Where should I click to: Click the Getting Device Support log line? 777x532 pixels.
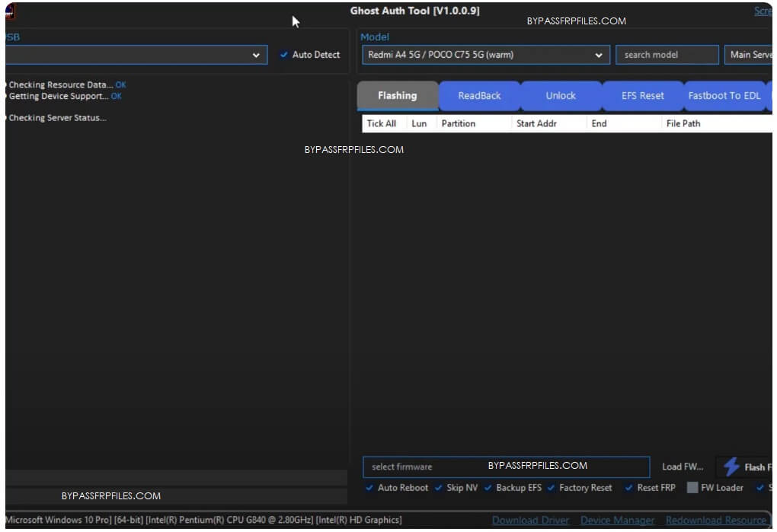click(65, 96)
